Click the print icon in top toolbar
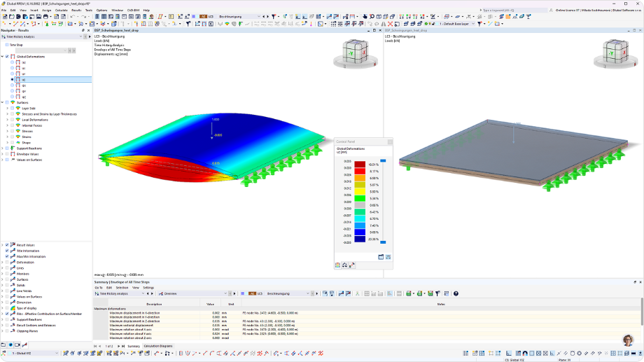This screenshot has width=644, height=362. (45, 16)
